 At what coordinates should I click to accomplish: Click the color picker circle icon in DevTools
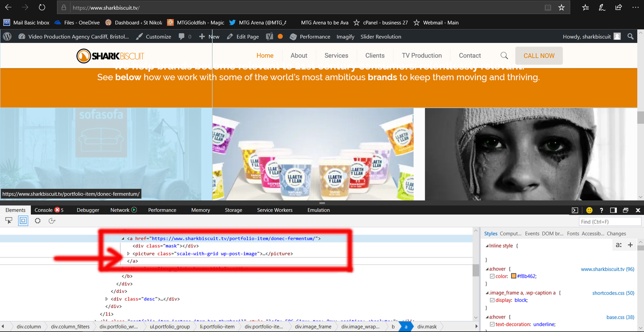[x=38, y=221]
